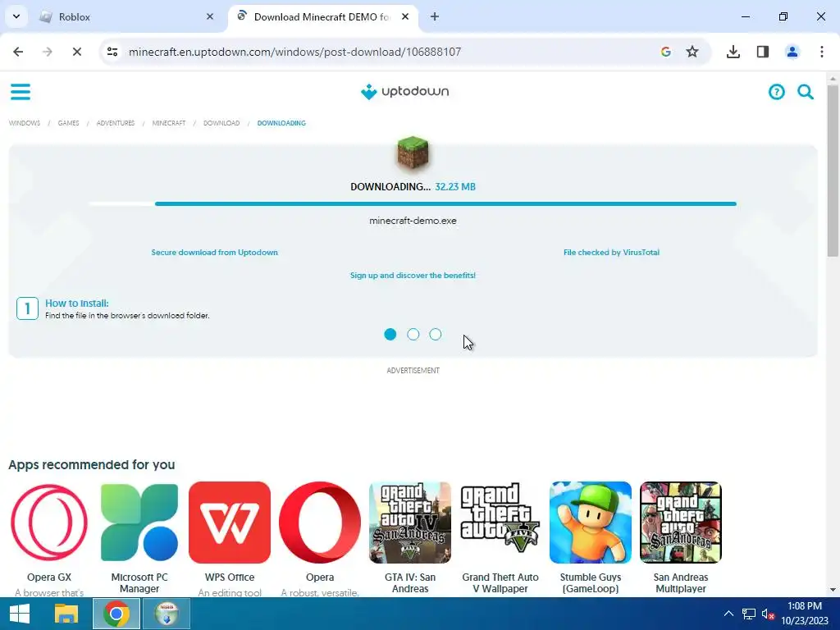The width and height of the screenshot is (840, 630).
Task: Toggle Chrome side panel icon
Action: [x=763, y=52]
